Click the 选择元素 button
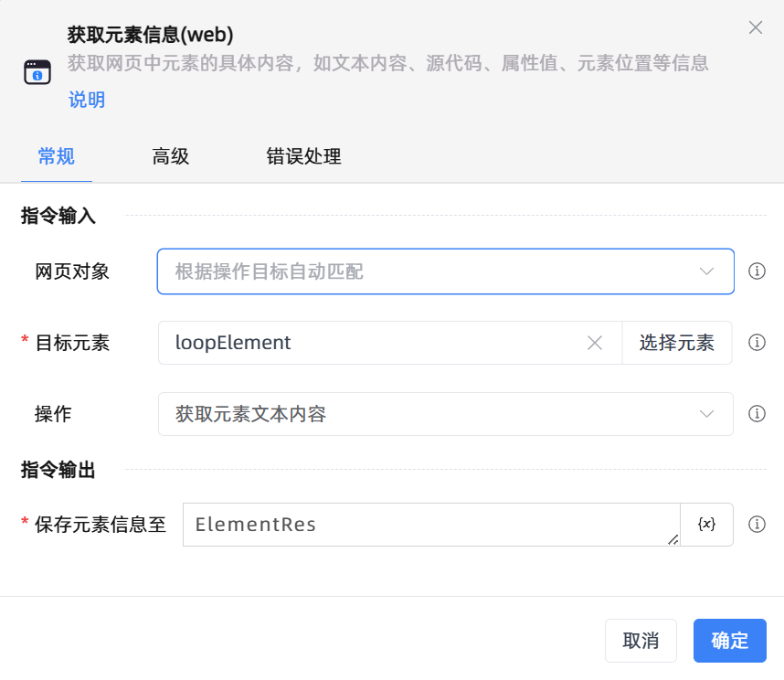This screenshot has width=784, height=680. point(677,343)
